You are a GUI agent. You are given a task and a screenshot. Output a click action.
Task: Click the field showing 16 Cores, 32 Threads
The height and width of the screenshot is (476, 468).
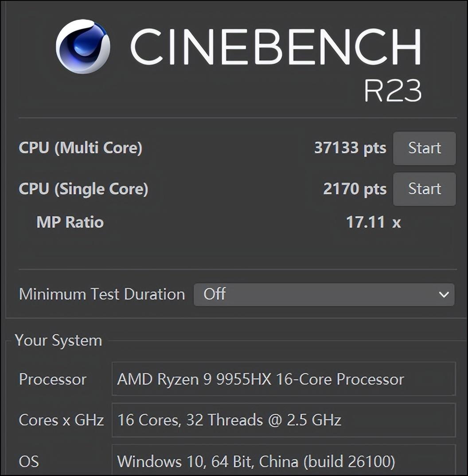(283, 420)
